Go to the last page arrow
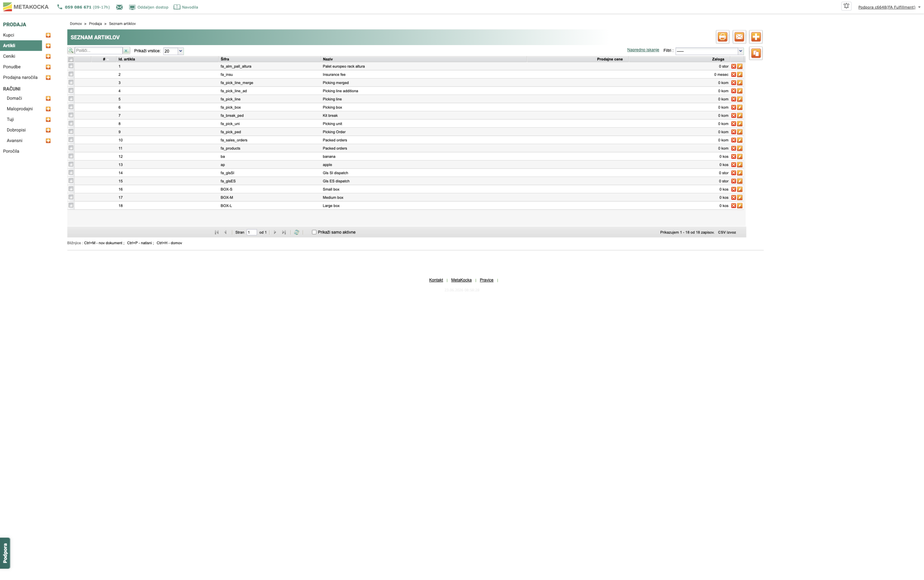This screenshot has width=924, height=580. (x=284, y=232)
